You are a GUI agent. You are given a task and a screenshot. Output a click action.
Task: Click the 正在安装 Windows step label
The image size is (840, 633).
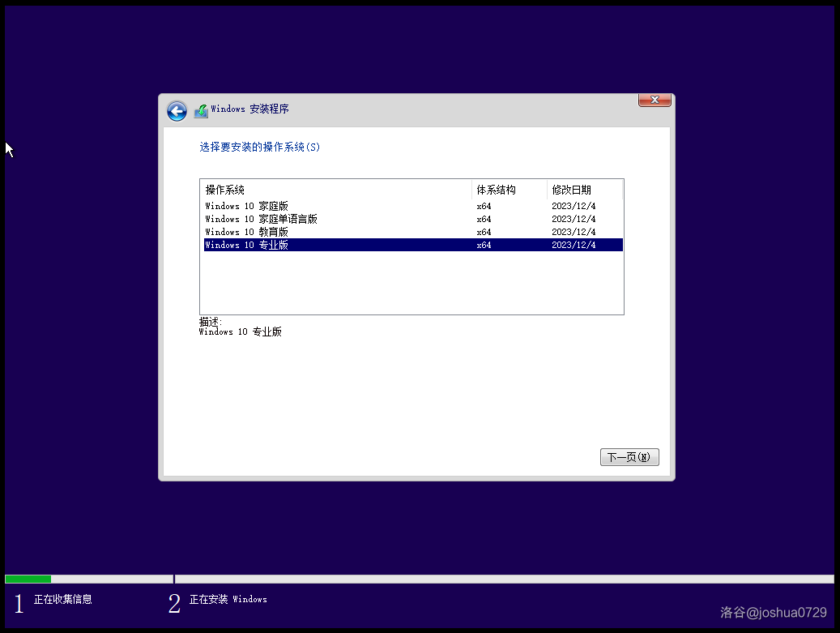228,599
